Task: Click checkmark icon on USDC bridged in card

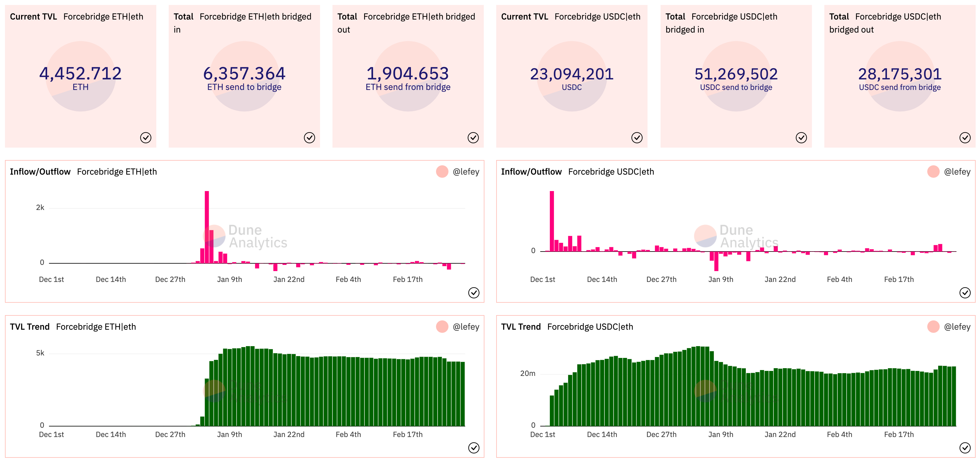Action: (801, 138)
